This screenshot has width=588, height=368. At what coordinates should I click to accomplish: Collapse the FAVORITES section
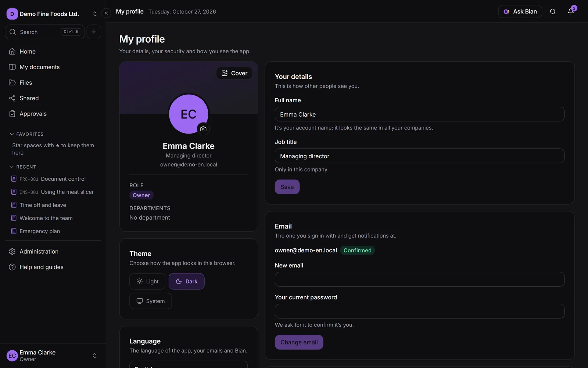click(26, 134)
